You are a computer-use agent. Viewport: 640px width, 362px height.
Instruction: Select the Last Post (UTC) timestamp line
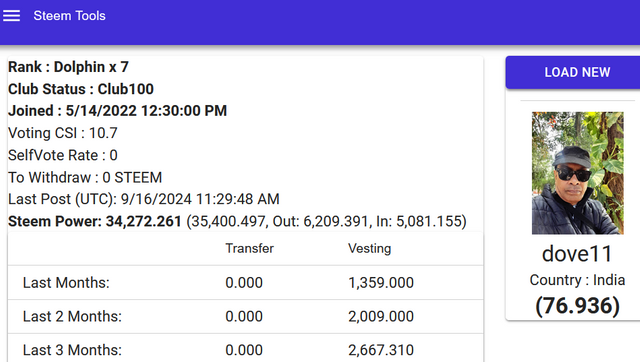[144, 199]
